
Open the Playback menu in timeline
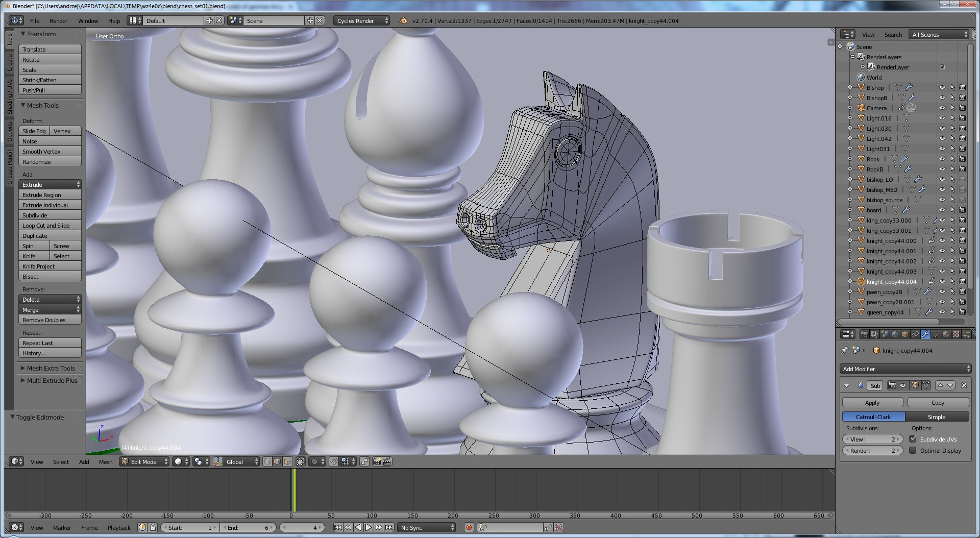tap(119, 527)
